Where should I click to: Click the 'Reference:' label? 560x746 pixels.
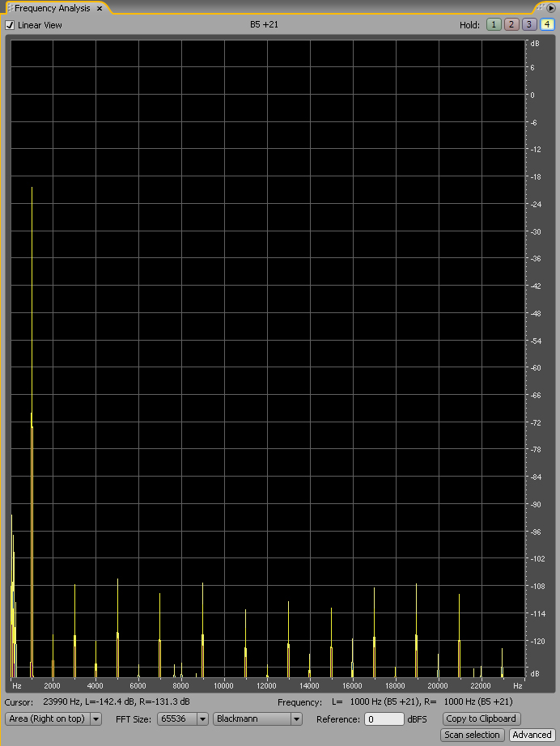[x=338, y=718]
